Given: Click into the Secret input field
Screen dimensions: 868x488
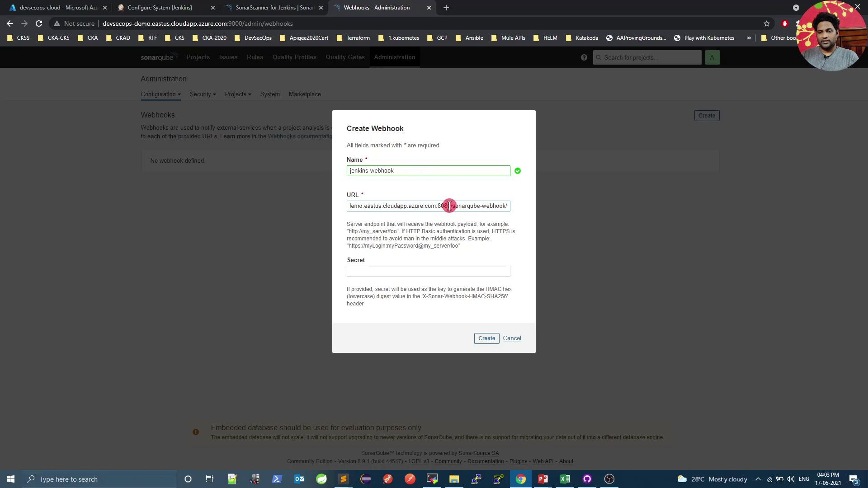Looking at the screenshot, I should coord(428,271).
